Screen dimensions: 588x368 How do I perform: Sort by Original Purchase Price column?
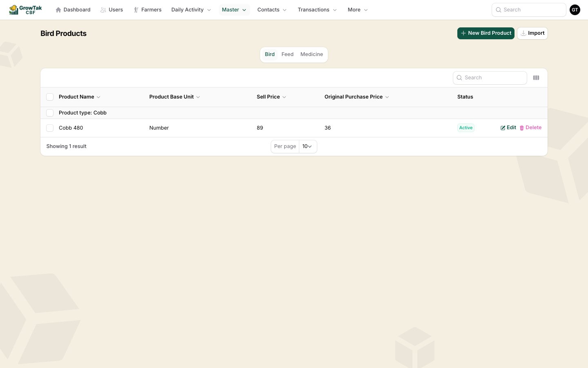click(357, 97)
